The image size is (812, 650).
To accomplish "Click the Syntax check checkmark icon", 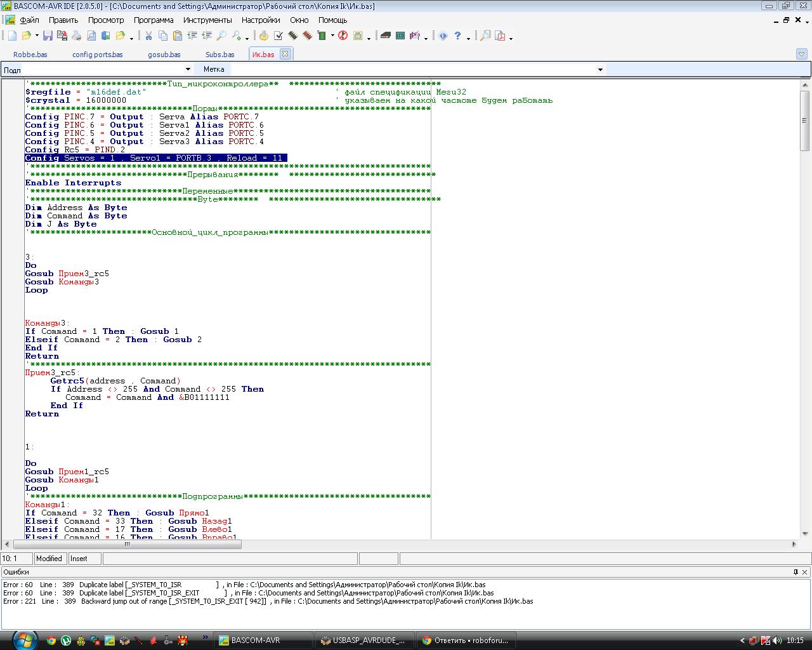I will pos(278,36).
